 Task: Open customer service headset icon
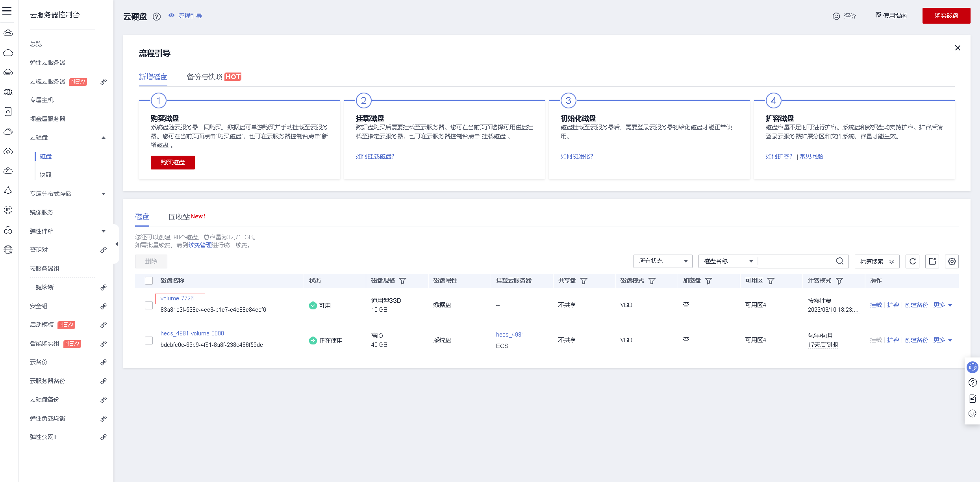click(972, 367)
